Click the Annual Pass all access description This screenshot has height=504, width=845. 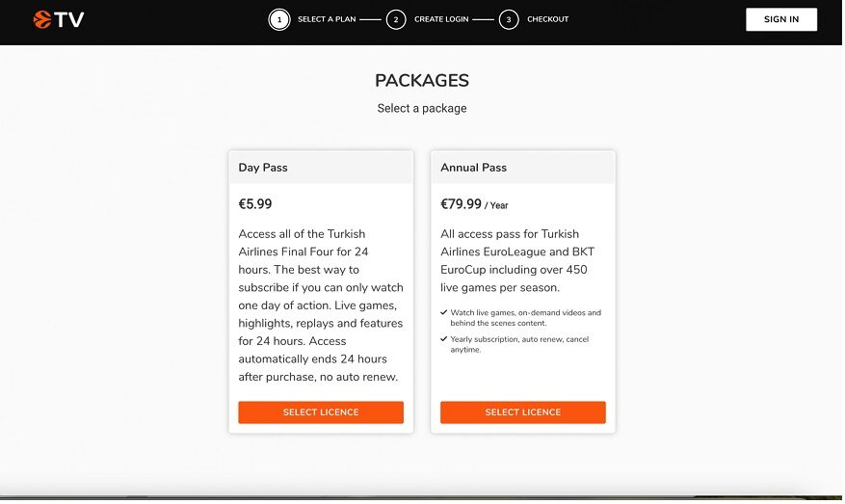pyautogui.click(x=517, y=261)
